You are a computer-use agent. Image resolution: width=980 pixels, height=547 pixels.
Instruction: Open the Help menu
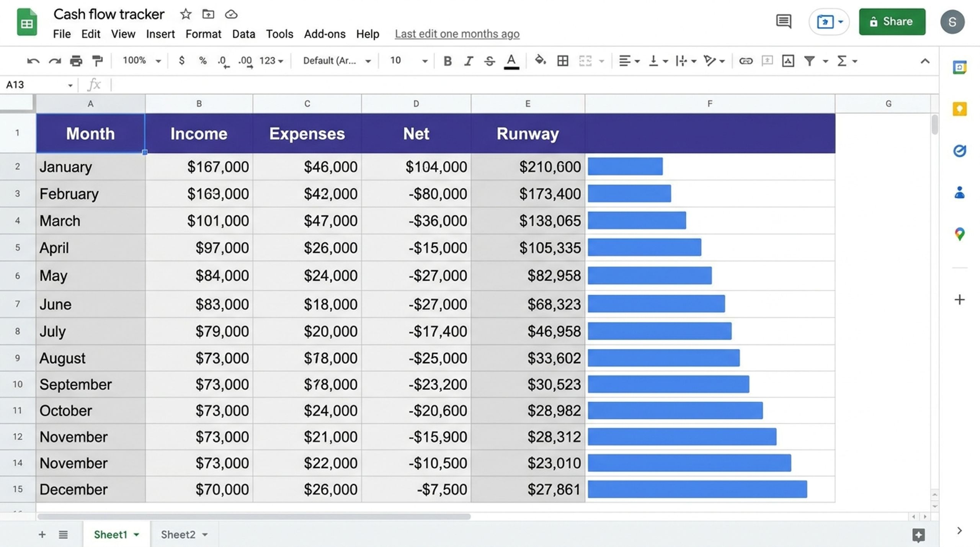367,34
